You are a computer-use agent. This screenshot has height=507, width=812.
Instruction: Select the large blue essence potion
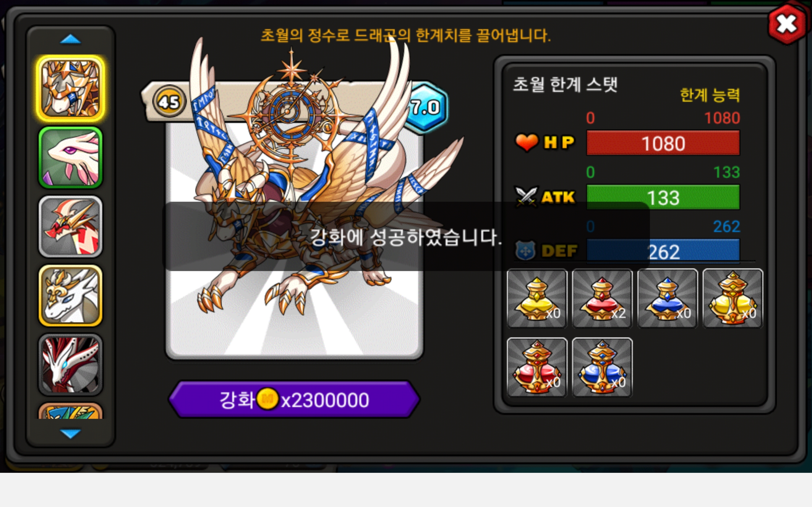[602, 367]
